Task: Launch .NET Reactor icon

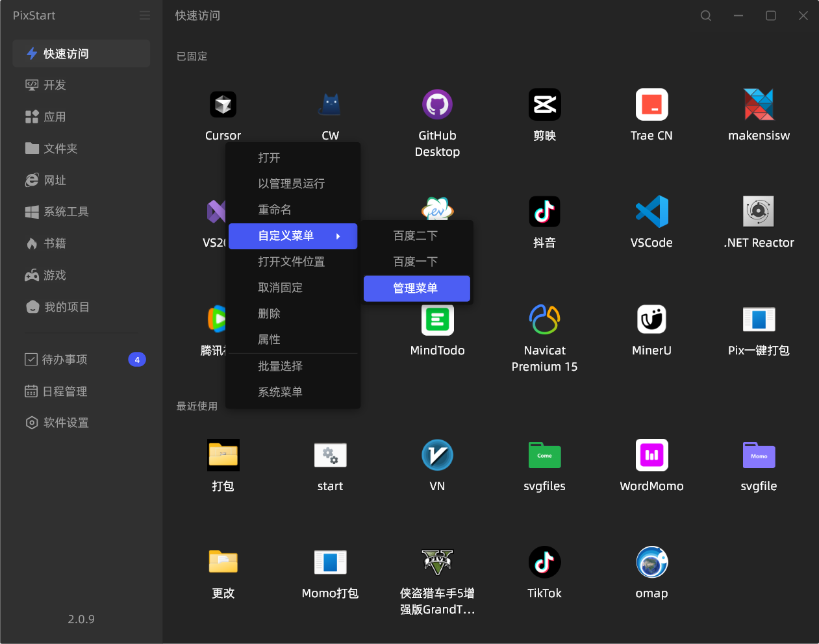Action: click(759, 212)
